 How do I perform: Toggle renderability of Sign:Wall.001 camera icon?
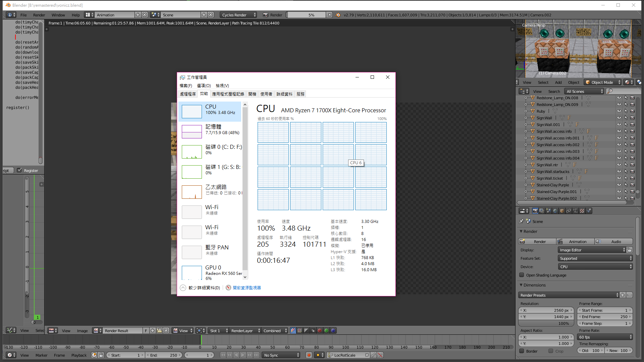pos(633,125)
